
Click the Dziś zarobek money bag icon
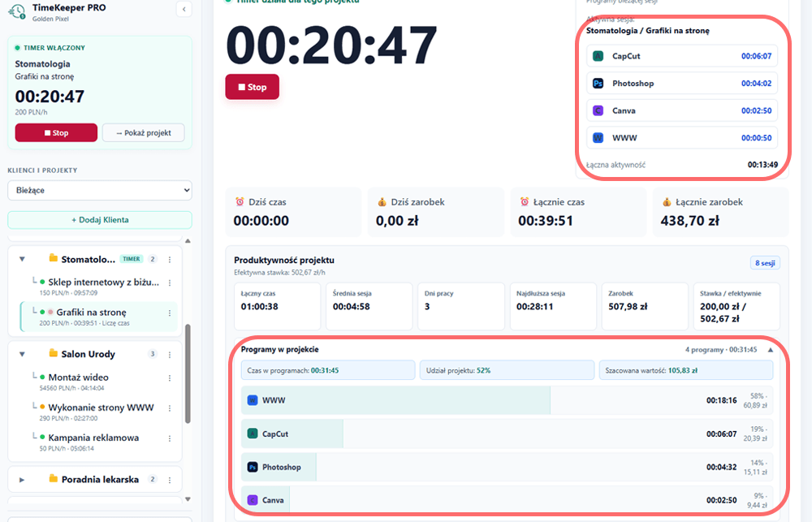(382, 202)
